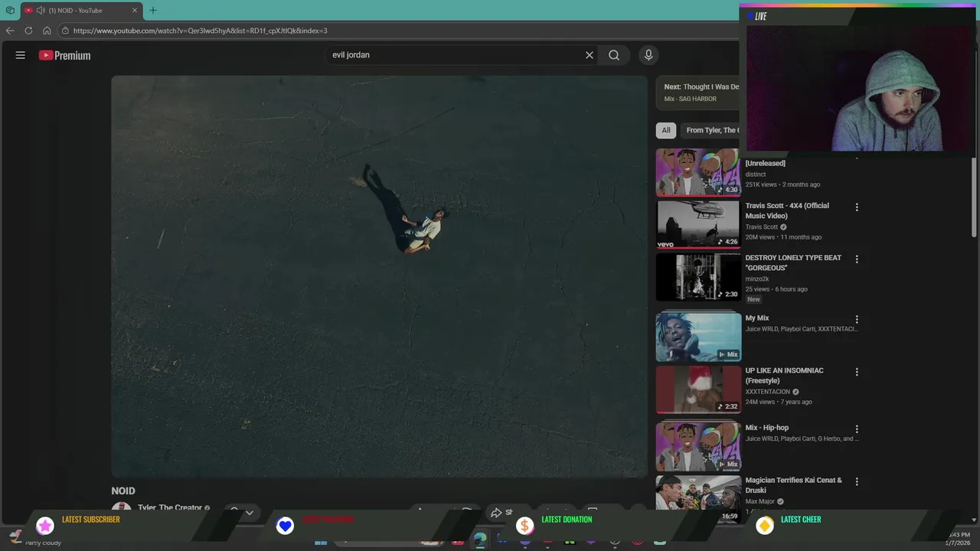Open more options for My Mix
Viewport: 980px width, 551px height.
point(857,320)
